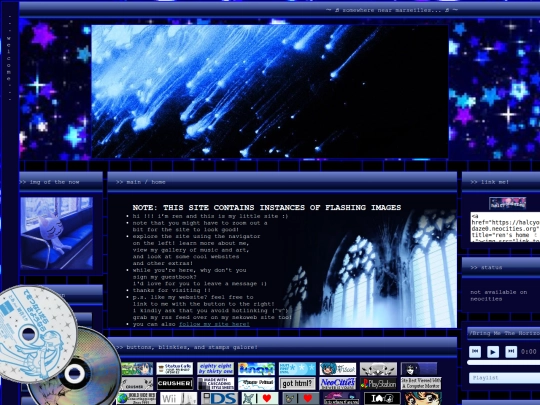The height and width of the screenshot is (405, 540).
Task: Click the link code text box
Action: [505, 227]
